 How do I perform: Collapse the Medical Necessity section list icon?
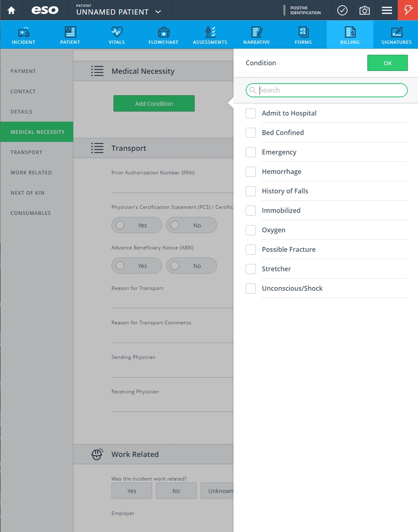(x=97, y=71)
